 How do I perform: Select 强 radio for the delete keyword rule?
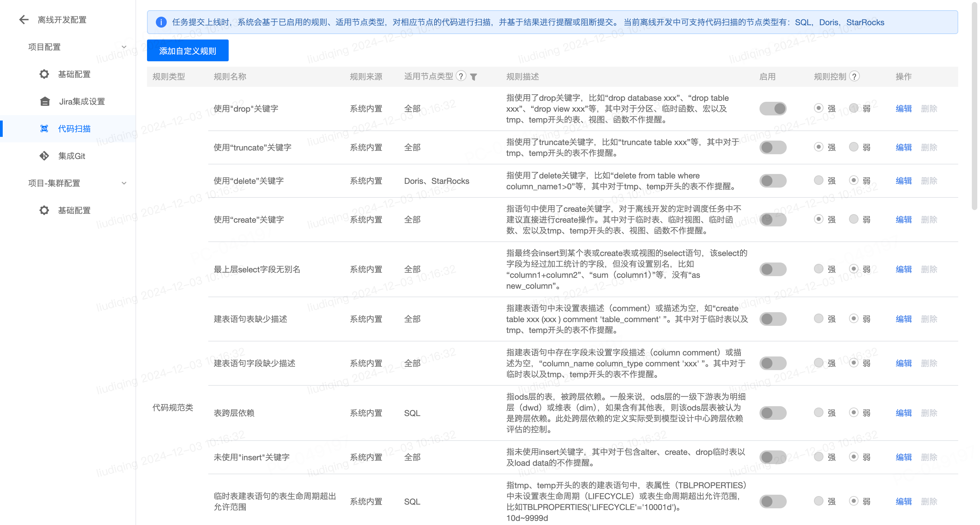pos(819,180)
